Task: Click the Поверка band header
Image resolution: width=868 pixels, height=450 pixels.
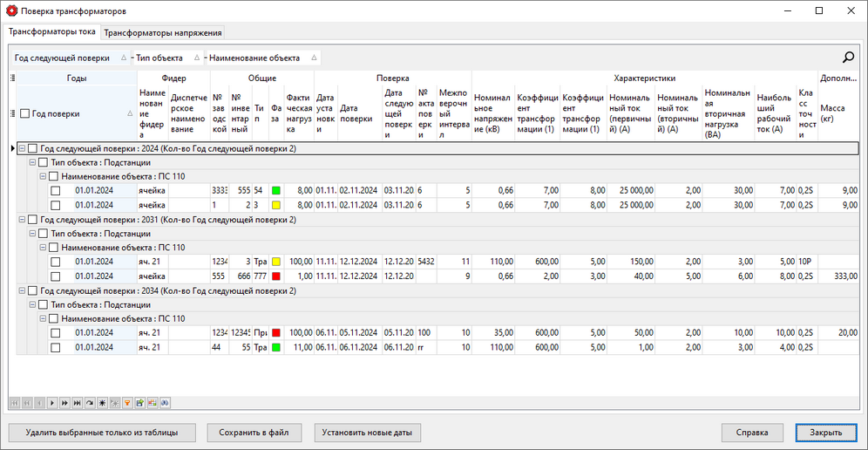Action: pyautogui.click(x=392, y=78)
